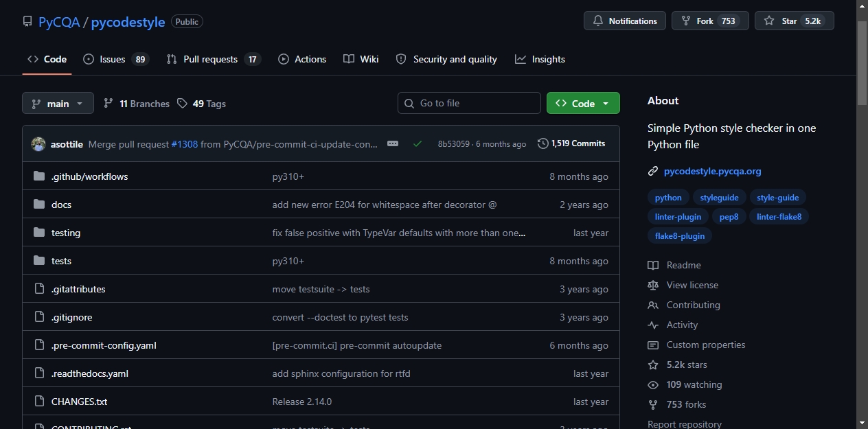Open '[pre-commit.ci] pre-commit autoupdate' commit
This screenshot has height=429, width=868.
[x=357, y=345]
